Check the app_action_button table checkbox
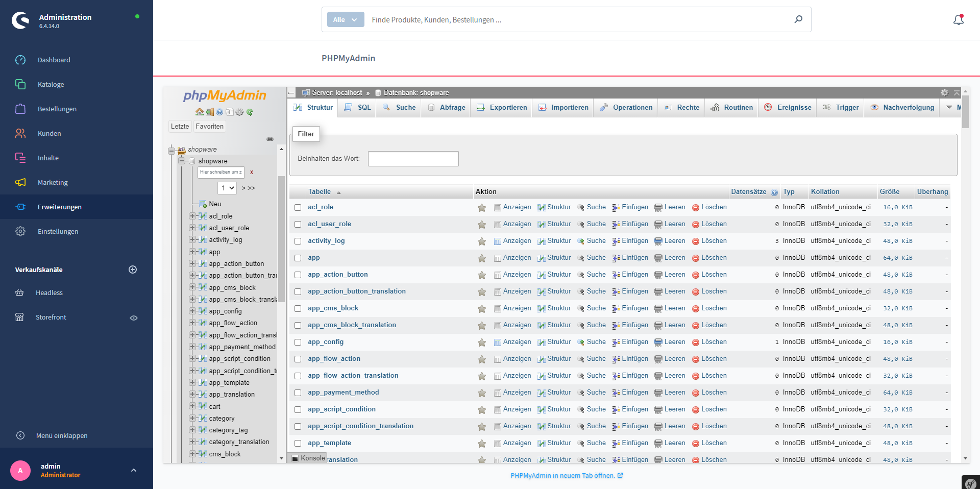Screen dimensions: 980x489 click(x=298, y=275)
